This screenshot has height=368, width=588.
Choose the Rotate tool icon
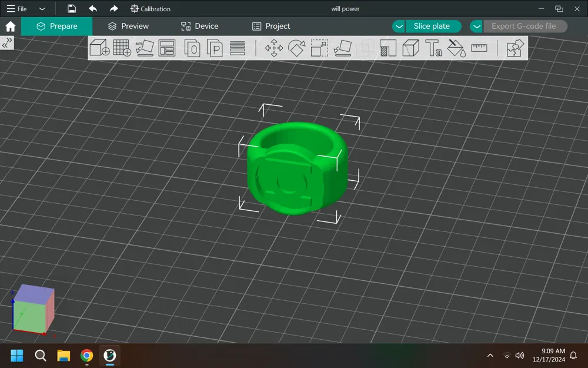click(296, 48)
